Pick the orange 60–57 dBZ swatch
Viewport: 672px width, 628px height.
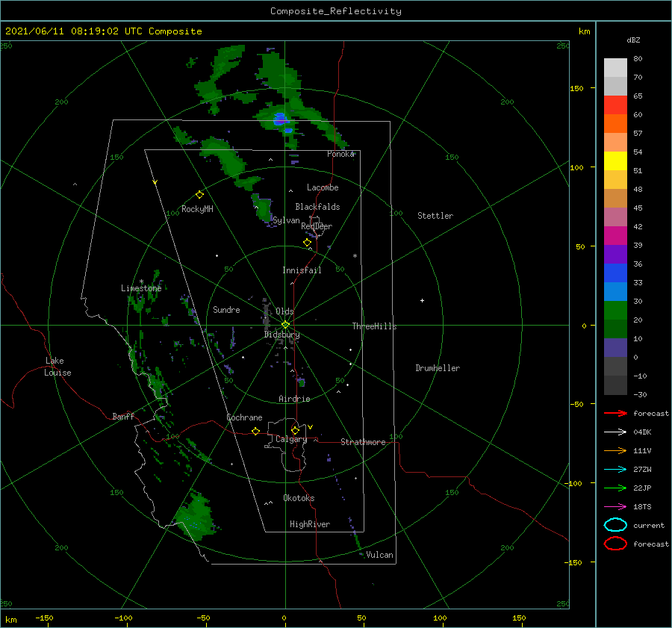pyautogui.click(x=615, y=123)
